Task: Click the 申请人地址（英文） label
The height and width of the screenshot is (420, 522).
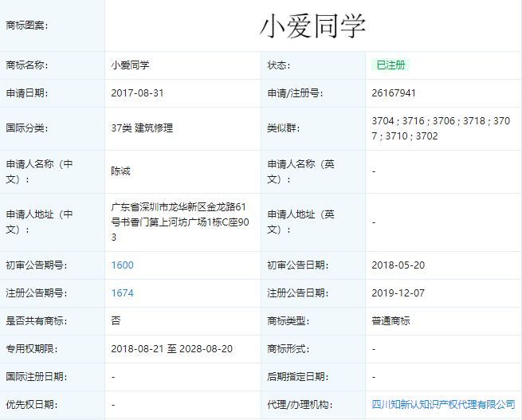Action: click(x=300, y=222)
